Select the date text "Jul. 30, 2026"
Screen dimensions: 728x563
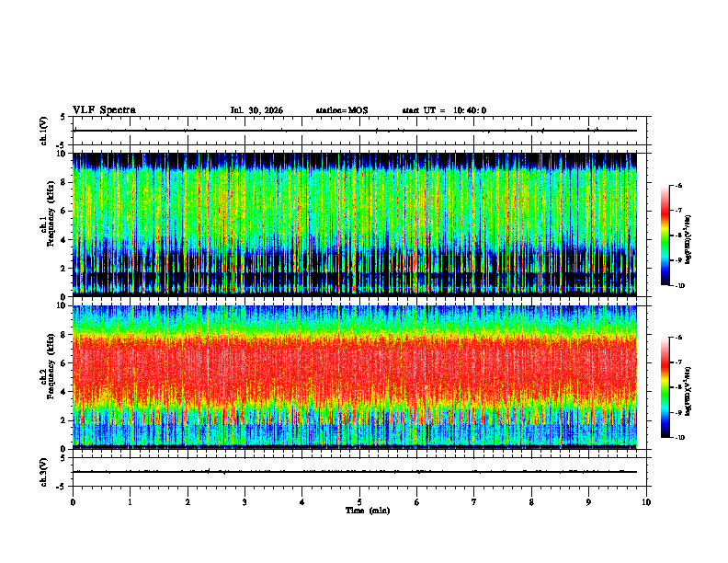point(256,110)
